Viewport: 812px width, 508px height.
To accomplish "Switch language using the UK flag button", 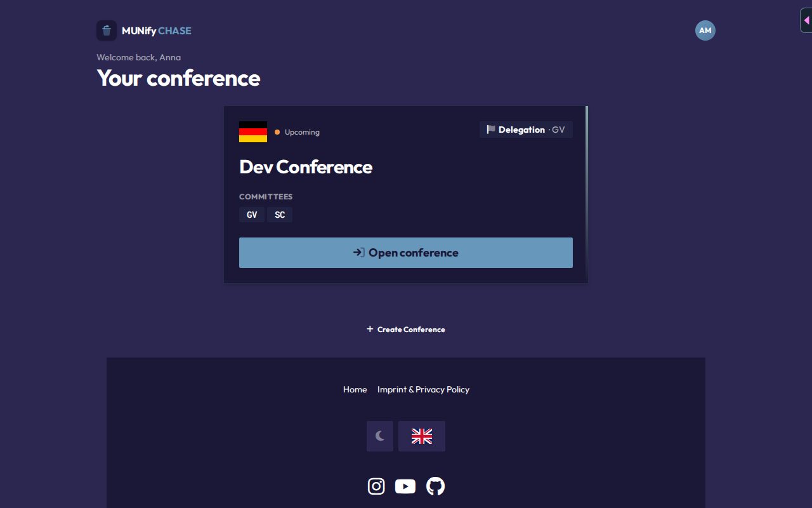I will tap(422, 436).
